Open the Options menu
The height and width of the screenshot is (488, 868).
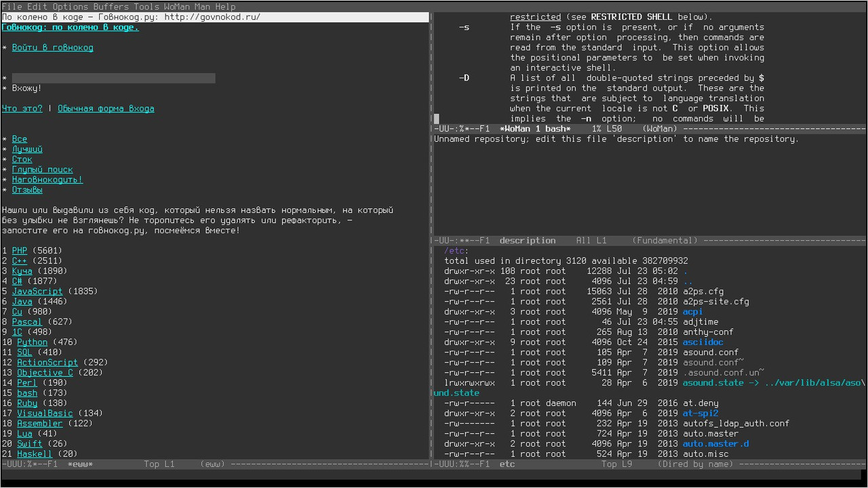pos(71,7)
